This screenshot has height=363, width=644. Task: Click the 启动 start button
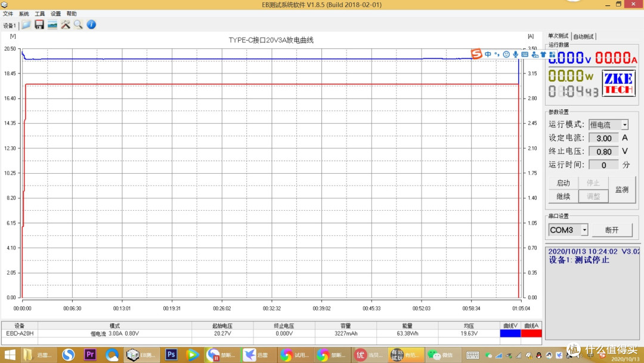pyautogui.click(x=563, y=183)
